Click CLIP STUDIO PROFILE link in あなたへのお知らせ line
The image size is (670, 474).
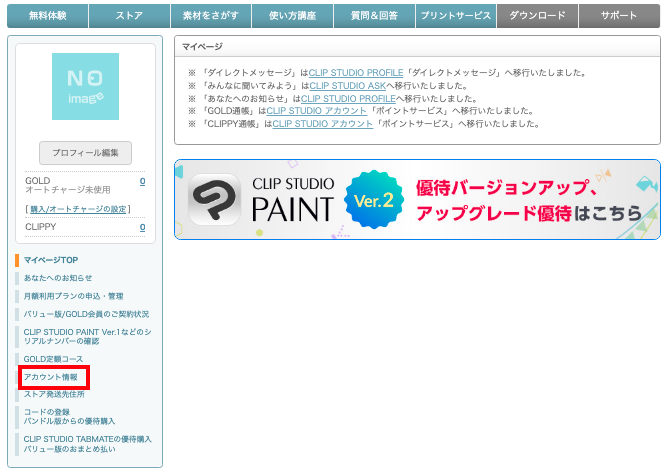click(x=348, y=98)
